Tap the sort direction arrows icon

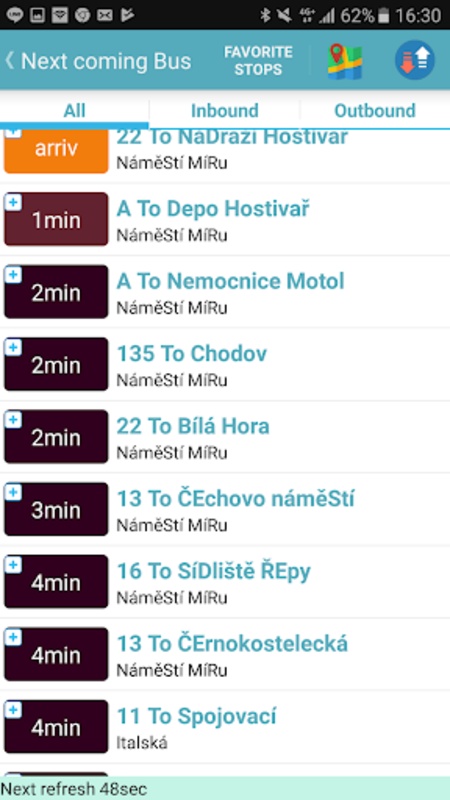(x=414, y=60)
